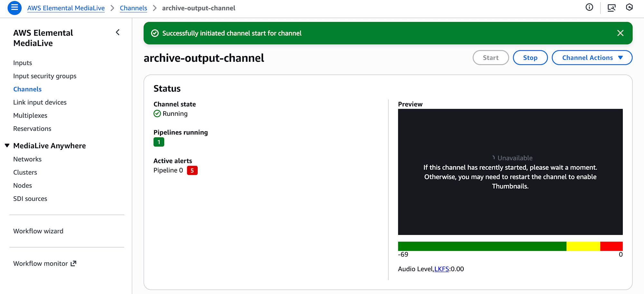This screenshot has height=294, width=644.
Task: Click the green segment of the audio meter
Action: point(482,246)
